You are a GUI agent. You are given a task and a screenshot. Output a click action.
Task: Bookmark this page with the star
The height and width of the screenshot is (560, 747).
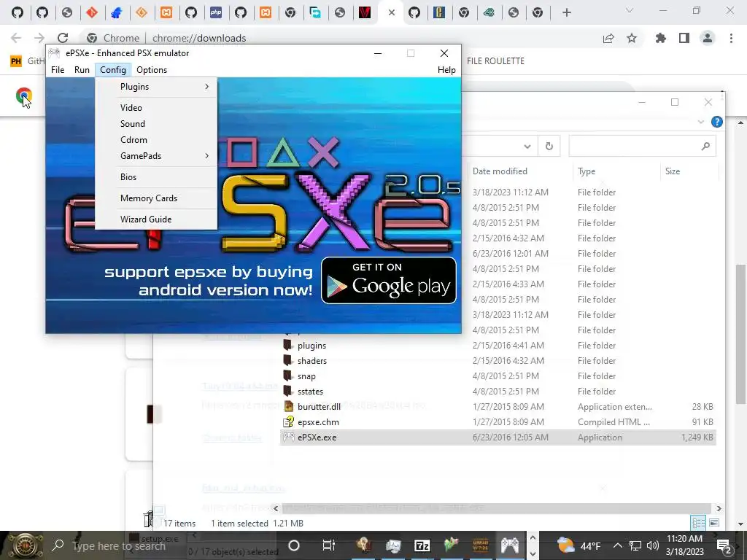[x=632, y=39]
